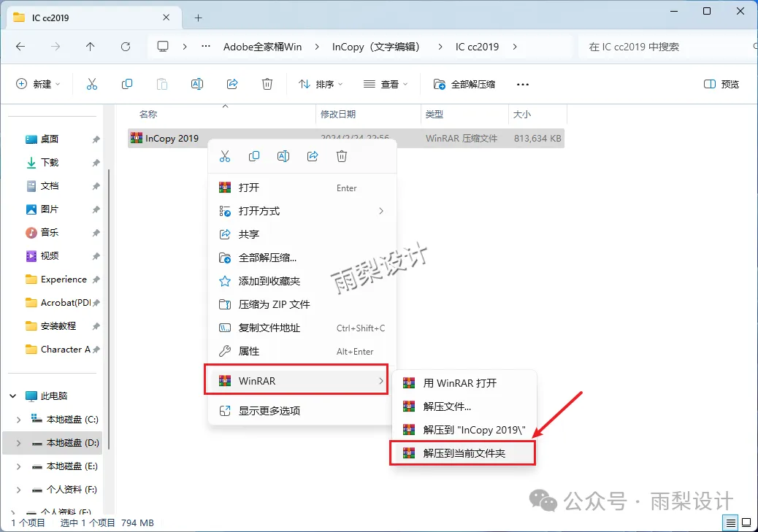758x532 pixels.
Task: Expand 本地磁盘 (E:) in the navigation pane
Action: (19, 466)
